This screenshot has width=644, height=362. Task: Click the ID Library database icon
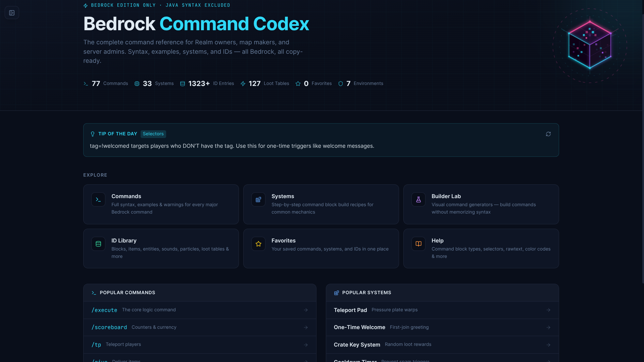click(98, 244)
